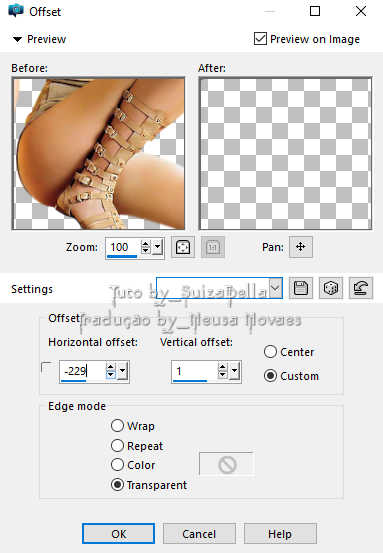This screenshot has height=553, width=383.
Task: Open the Settings presets dropdown
Action: (x=275, y=288)
